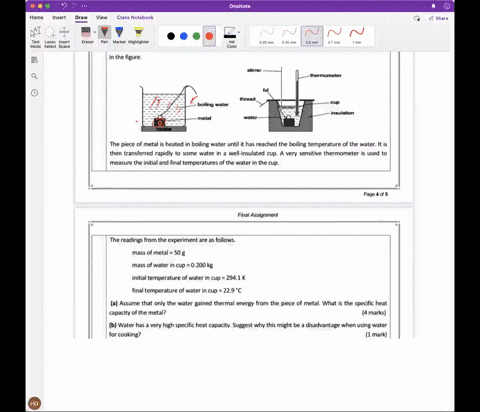Click the 'Final Assignment' header text
480x412 pixels.
click(x=258, y=215)
